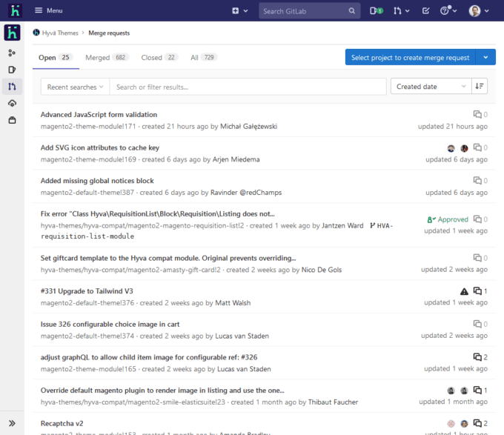Viewport: 504px width, 435px height.
Task: Open Add SVG icon attributes to cache key
Action: coord(99,147)
